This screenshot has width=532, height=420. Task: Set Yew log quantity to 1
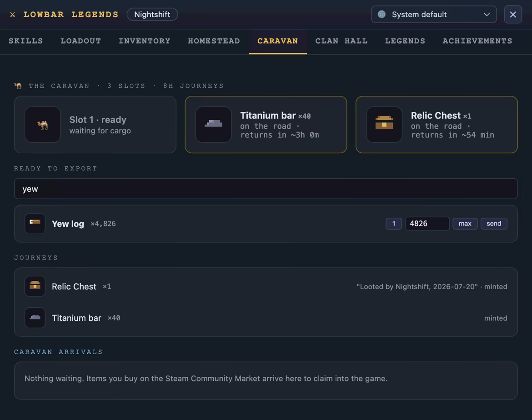click(x=394, y=224)
